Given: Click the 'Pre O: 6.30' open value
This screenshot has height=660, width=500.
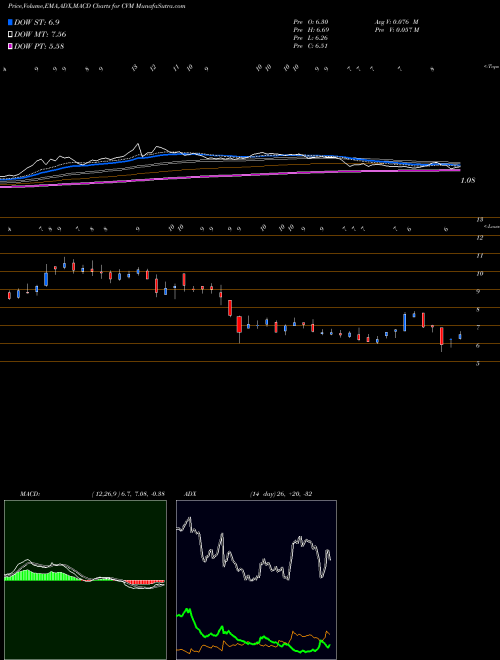Looking at the screenshot, I should [x=311, y=21].
